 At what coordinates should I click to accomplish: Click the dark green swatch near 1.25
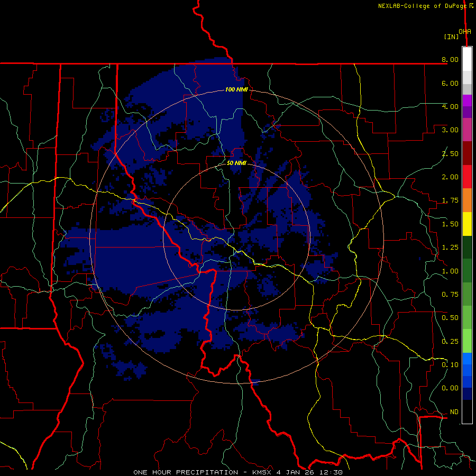coord(467,247)
